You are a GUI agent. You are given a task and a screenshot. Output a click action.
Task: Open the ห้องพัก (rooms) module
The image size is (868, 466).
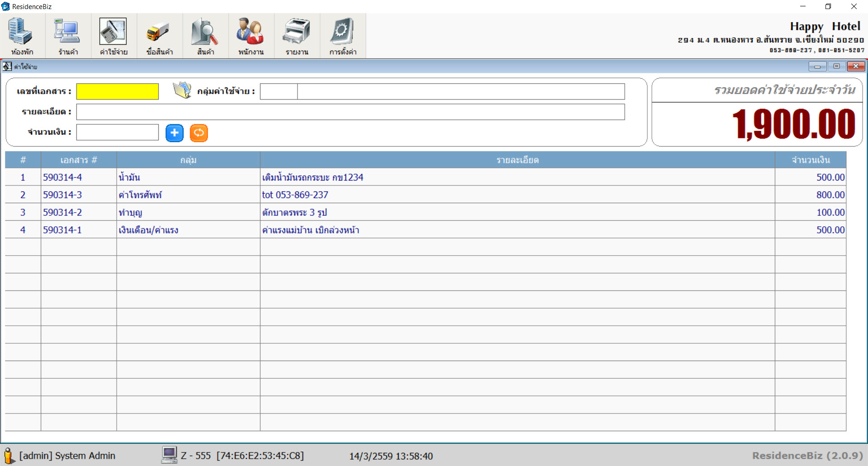tap(22, 36)
